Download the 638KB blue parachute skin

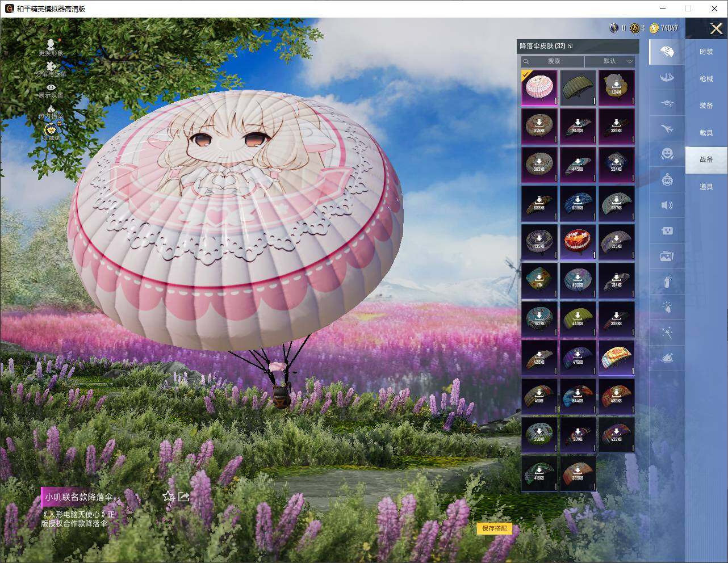click(x=578, y=204)
